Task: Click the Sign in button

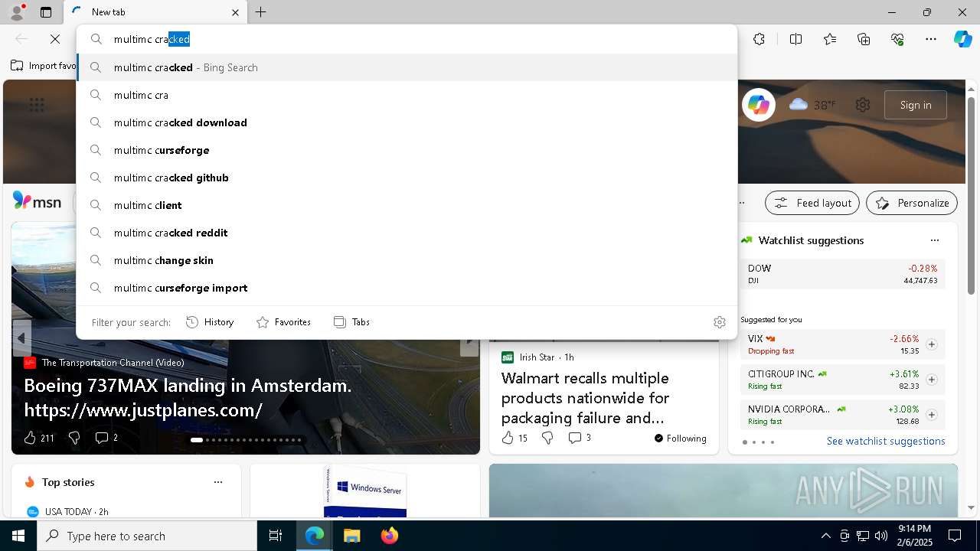Action: (x=916, y=105)
